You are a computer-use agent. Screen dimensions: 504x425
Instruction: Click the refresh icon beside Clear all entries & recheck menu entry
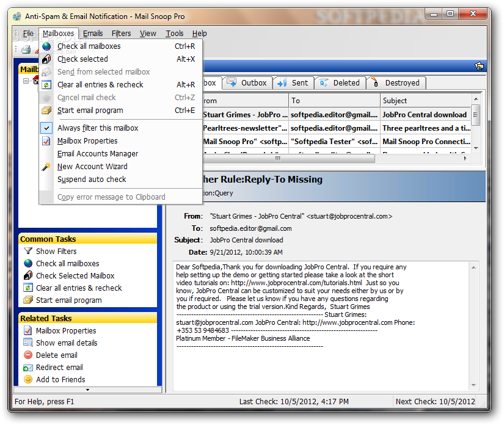46,85
